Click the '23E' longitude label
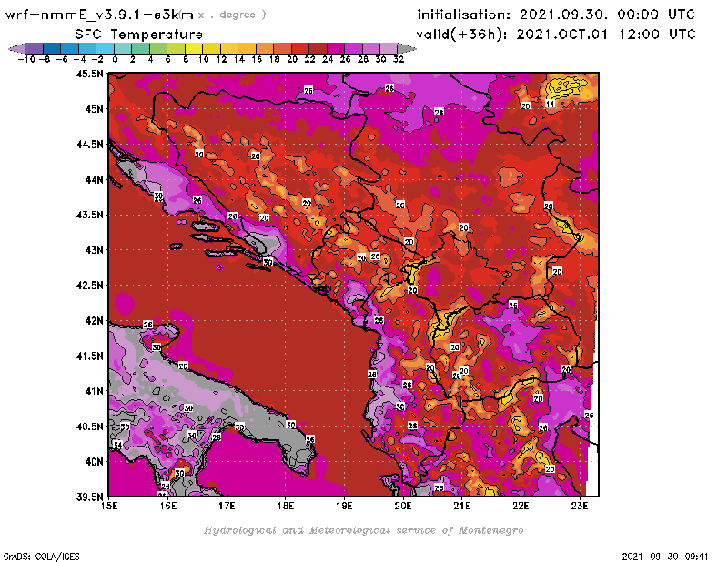This screenshot has height=562, width=728. 580,506
